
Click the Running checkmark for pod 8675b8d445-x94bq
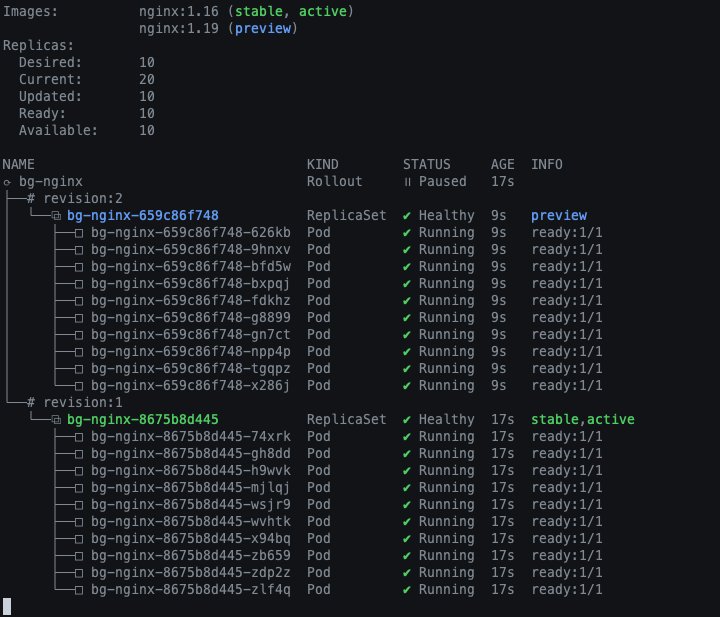pos(407,538)
